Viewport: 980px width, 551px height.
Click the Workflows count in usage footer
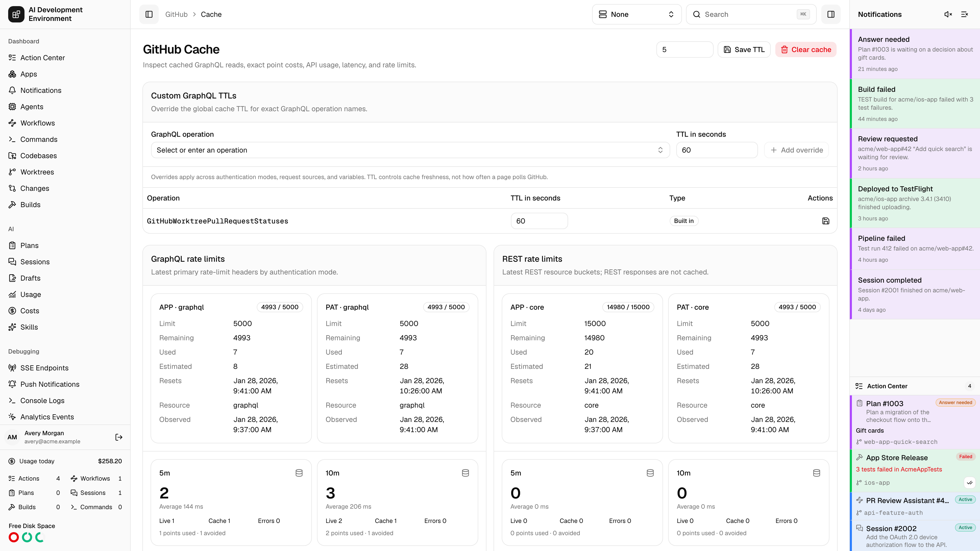96,479
